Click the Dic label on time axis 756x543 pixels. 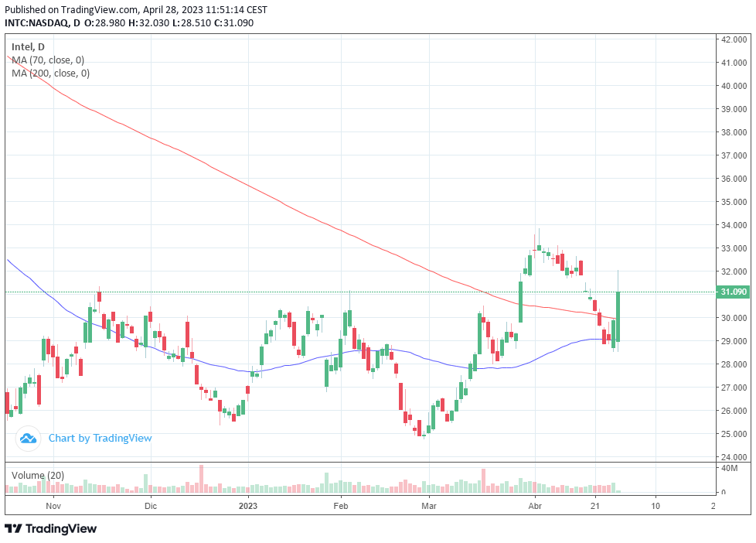click(151, 506)
